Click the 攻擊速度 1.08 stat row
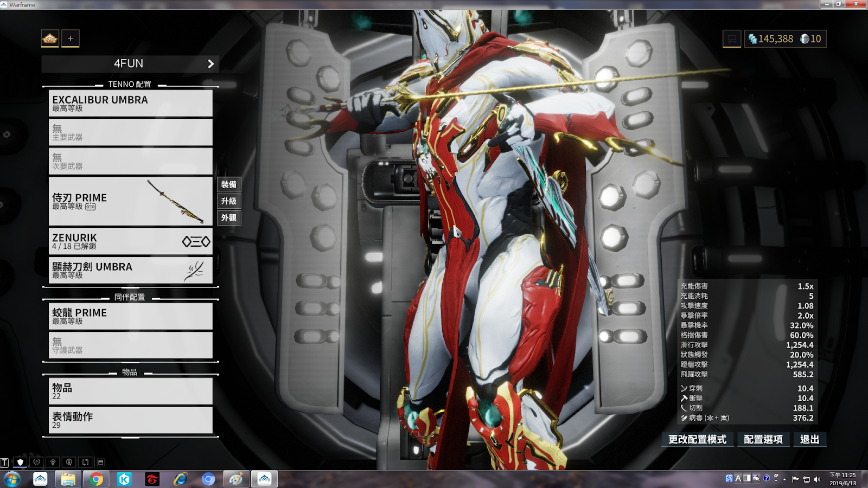This screenshot has height=488, width=868. 747,306
